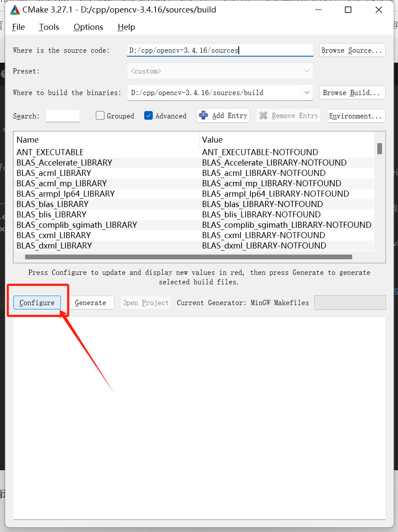Screen dimensions: 398x532
Task: Click the Browse Source button
Action: (x=352, y=50)
